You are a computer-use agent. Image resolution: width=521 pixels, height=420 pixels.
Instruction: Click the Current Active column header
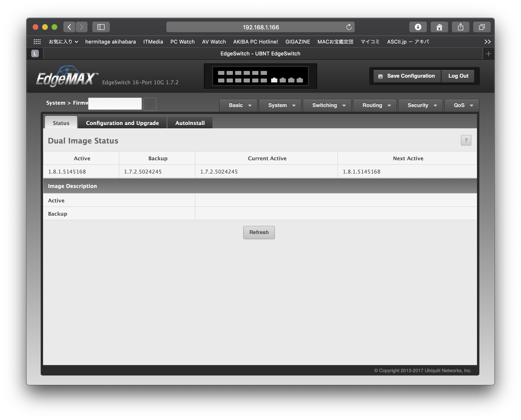point(267,158)
